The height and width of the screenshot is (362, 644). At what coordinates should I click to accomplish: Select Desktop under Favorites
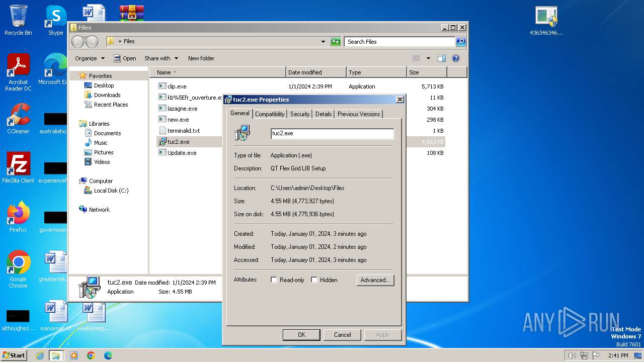(x=104, y=85)
